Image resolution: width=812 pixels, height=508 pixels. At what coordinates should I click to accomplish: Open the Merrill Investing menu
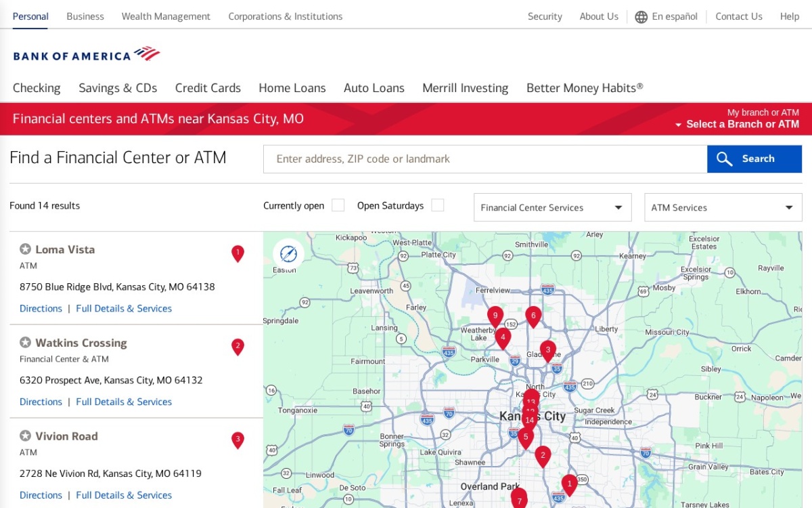click(x=466, y=88)
